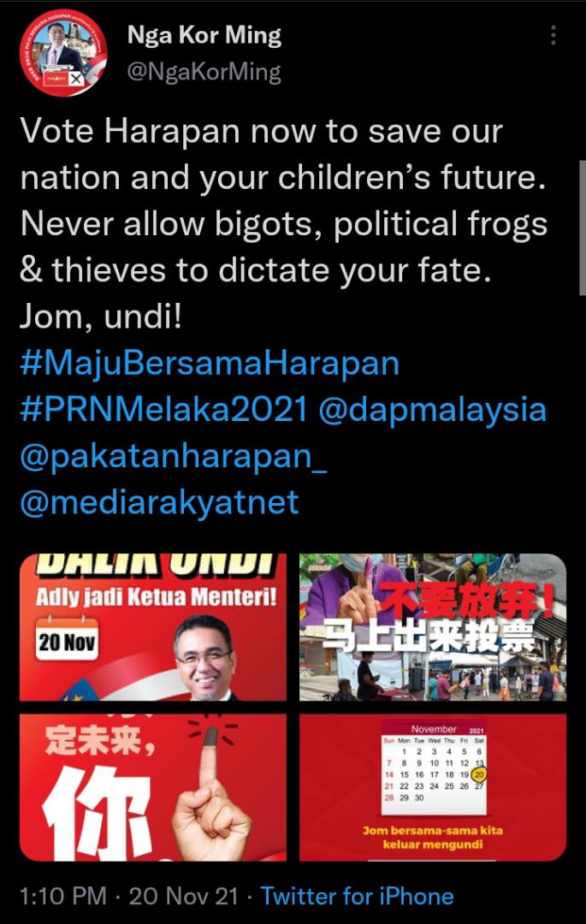
Task: Visit the @dapmalaysia mention
Action: point(433,411)
